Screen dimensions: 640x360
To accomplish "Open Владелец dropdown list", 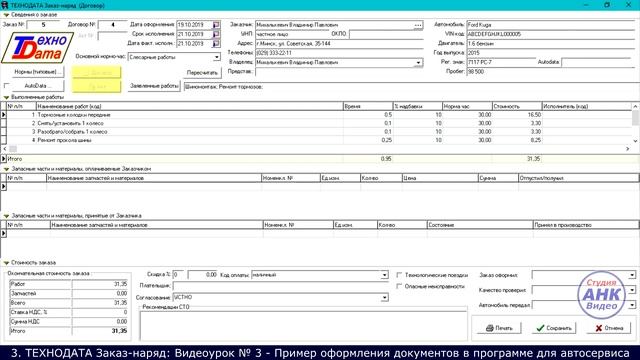I will 418,62.
